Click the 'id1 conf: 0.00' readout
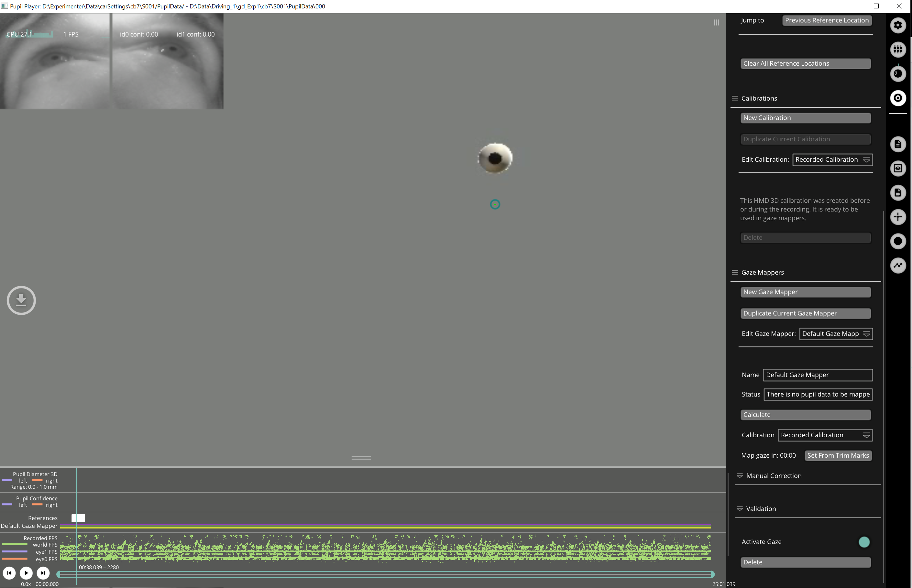This screenshot has height=588, width=912. [x=195, y=34]
